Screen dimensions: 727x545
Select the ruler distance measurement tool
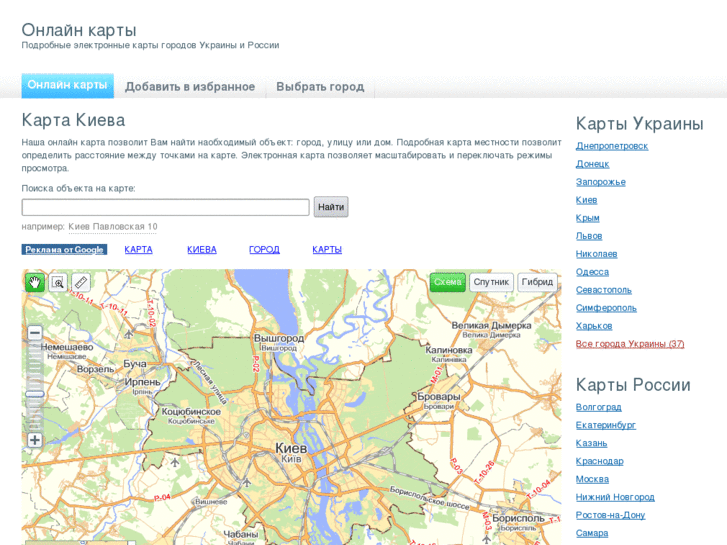point(81,282)
